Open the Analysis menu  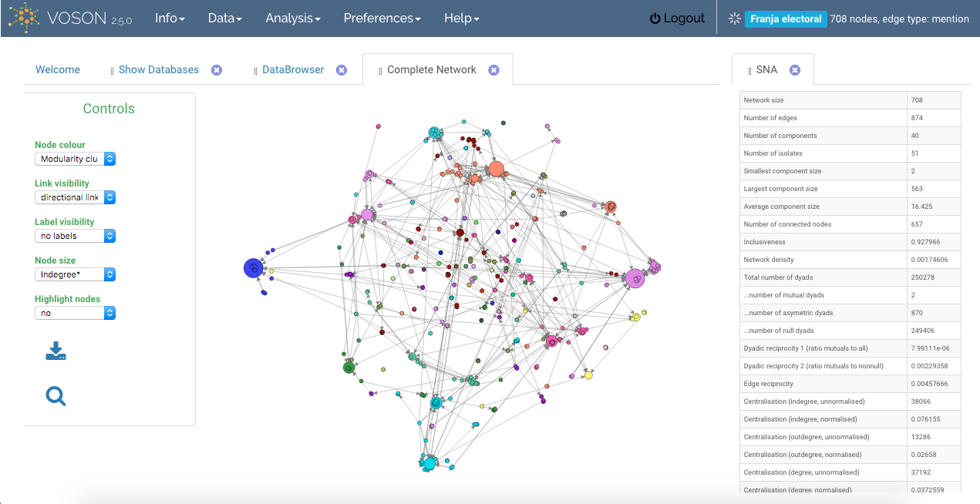(293, 18)
